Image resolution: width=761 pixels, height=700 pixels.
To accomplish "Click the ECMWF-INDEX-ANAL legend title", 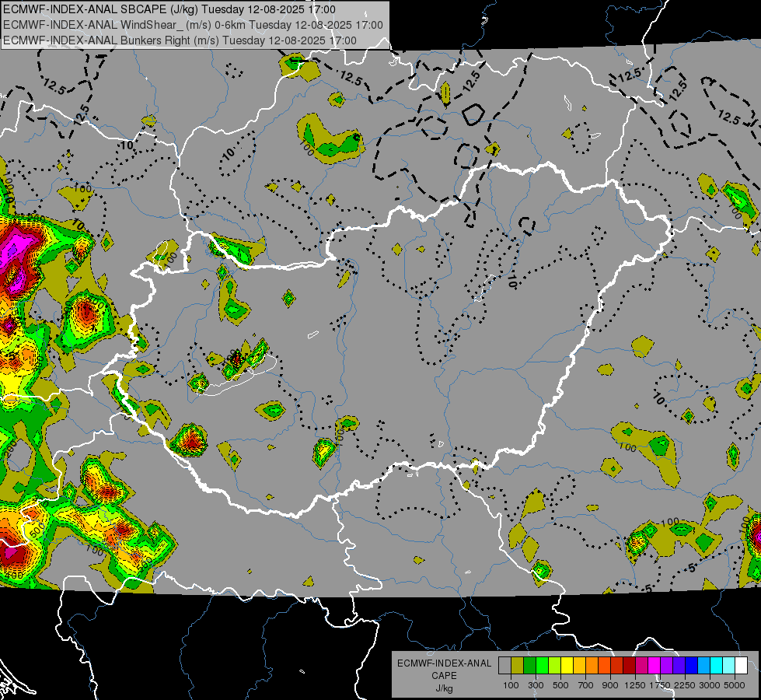I will pyautogui.click(x=444, y=663).
